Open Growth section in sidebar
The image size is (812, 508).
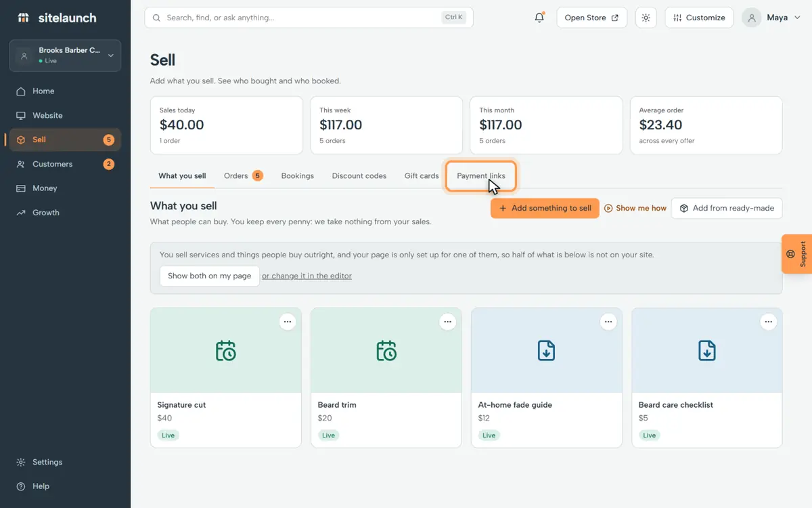point(65,213)
